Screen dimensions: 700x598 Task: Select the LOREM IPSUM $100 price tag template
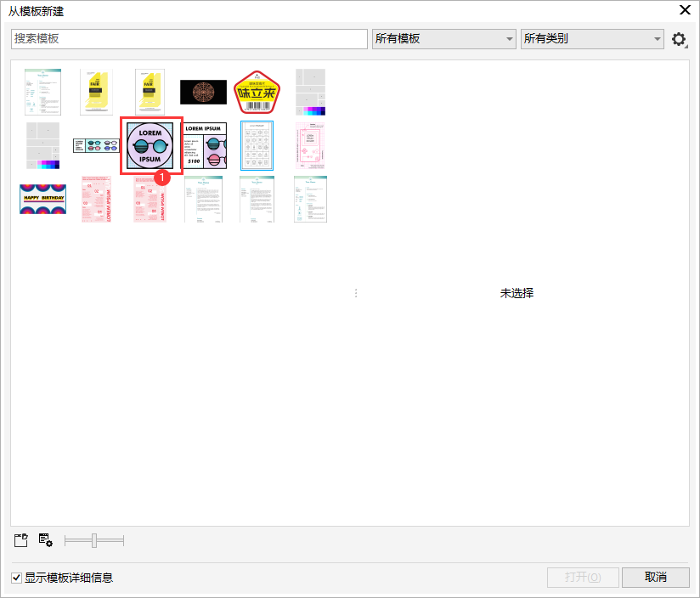pyautogui.click(x=204, y=145)
